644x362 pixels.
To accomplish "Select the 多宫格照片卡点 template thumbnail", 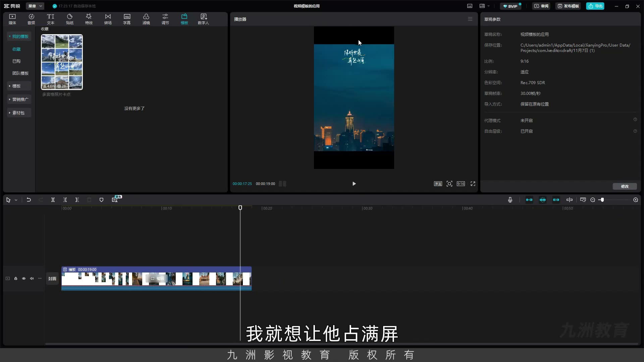I will [x=62, y=62].
